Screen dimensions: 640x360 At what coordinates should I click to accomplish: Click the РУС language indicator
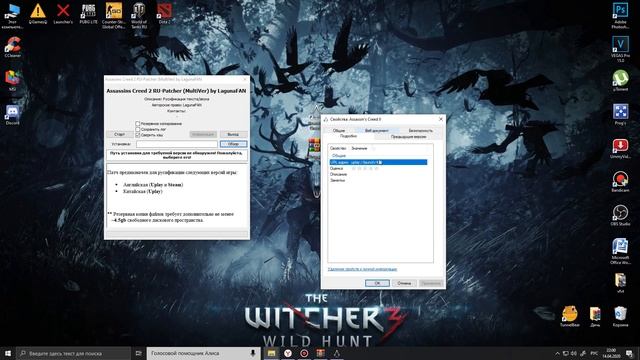tap(594, 353)
